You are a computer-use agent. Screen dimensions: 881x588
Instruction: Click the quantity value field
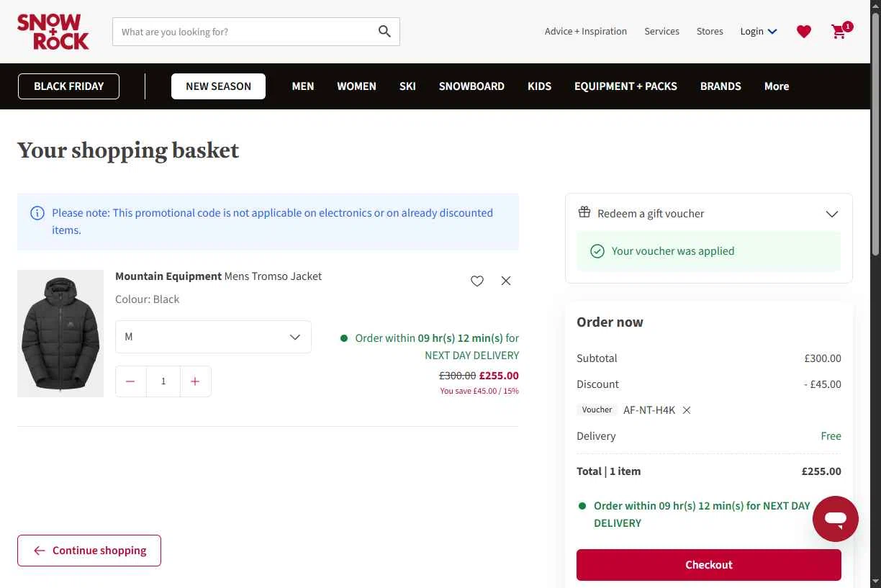click(x=163, y=381)
